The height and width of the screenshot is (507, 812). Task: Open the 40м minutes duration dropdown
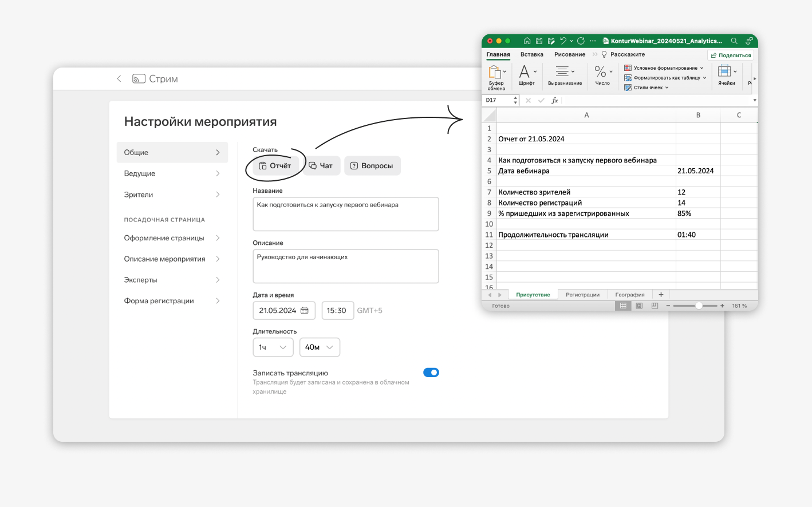(320, 347)
